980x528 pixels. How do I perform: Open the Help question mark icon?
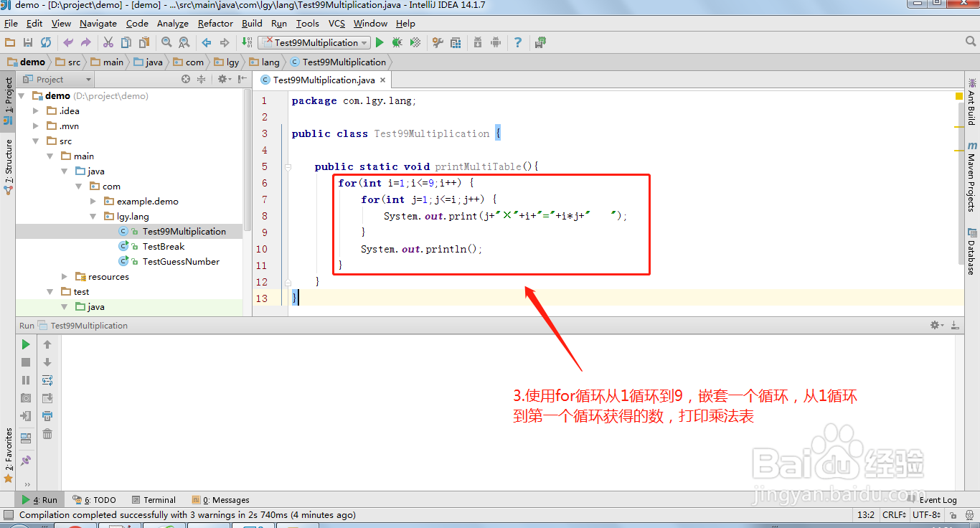518,43
